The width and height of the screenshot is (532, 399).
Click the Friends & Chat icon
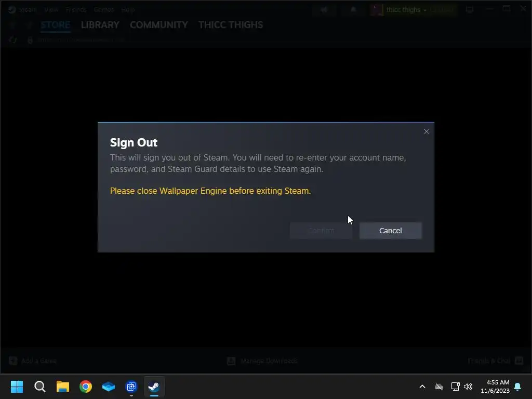(519, 361)
